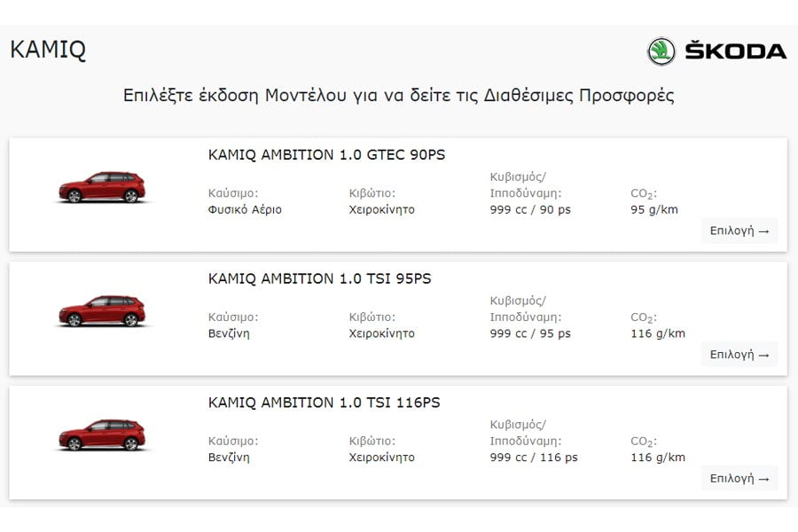Image resolution: width=798 pixels, height=532 pixels.
Task: Click Χειροκίνητο in the TSI 116PS card
Action: pyautogui.click(x=382, y=458)
